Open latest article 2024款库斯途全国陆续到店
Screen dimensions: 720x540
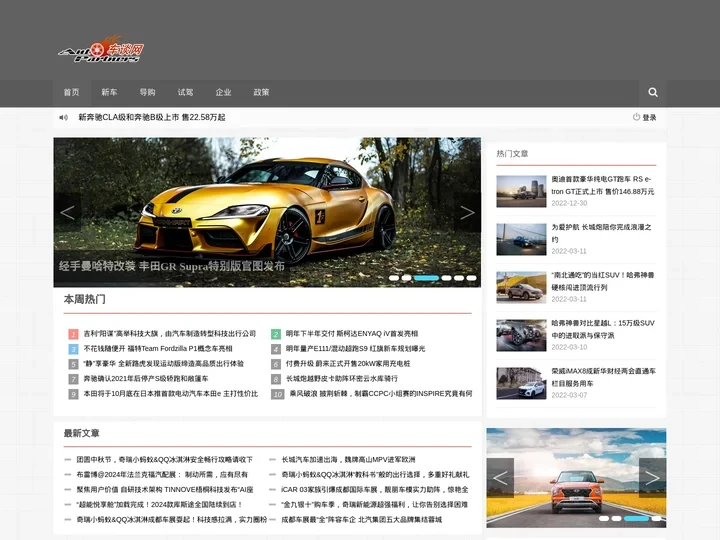[159, 505]
